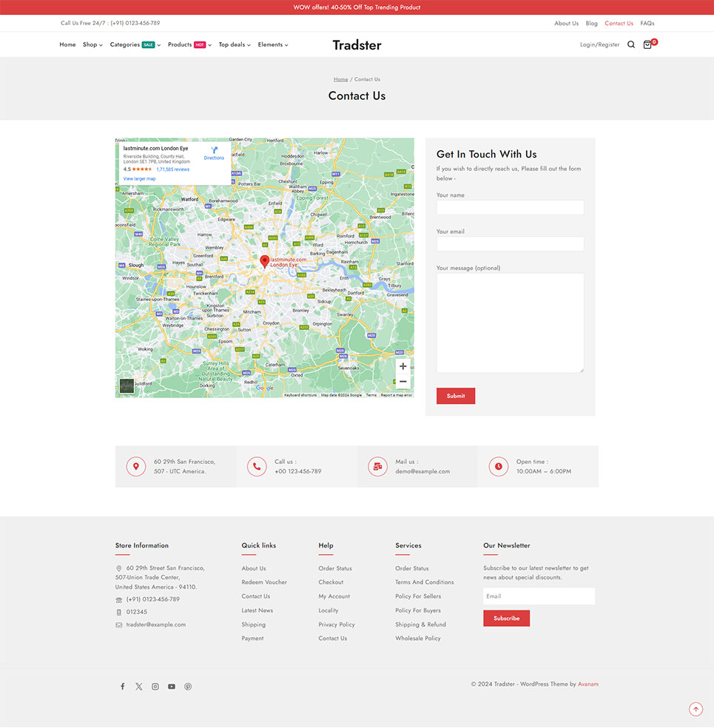Expand the Categories dropdown menu

tap(135, 44)
